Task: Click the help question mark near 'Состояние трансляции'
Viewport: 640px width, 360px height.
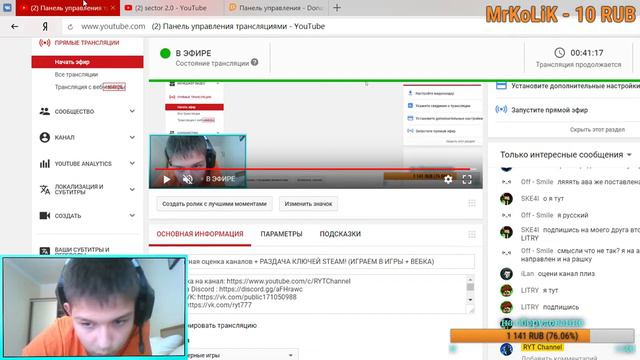Action: pos(255,62)
